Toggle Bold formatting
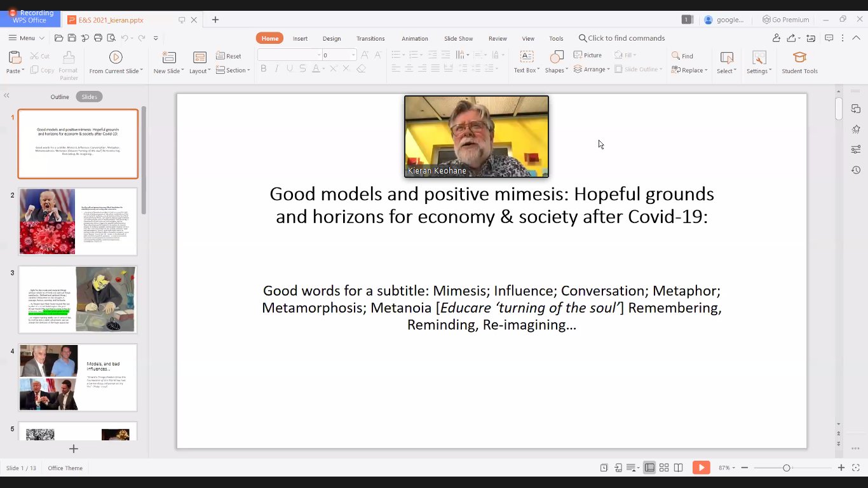This screenshot has height=488, width=868. coord(264,69)
